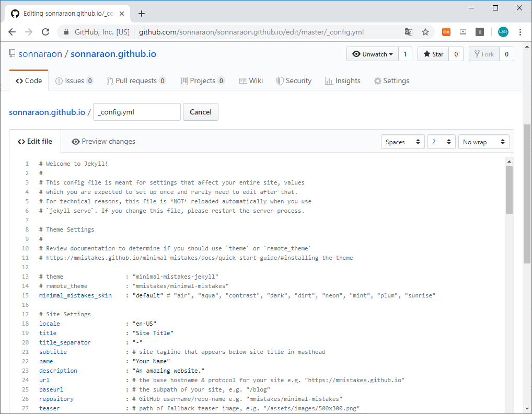Click the page vertical scrollbar thumb
The width and height of the screenshot is (532, 414).
click(x=527, y=194)
